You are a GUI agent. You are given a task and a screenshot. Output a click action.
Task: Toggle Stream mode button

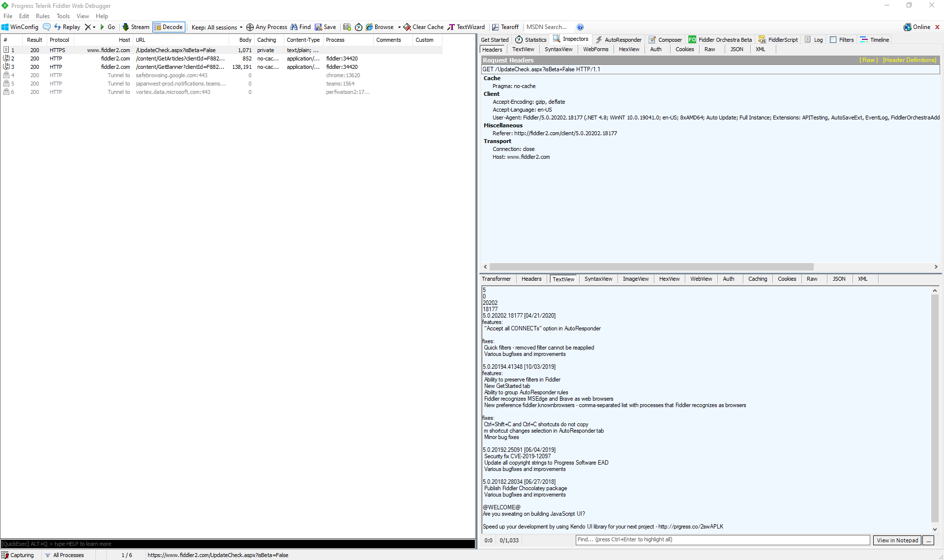click(x=136, y=27)
